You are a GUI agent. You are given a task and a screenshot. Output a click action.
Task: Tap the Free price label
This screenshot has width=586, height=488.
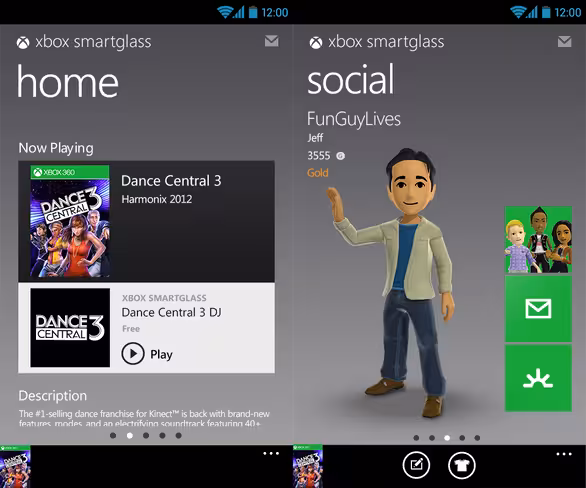[x=131, y=329]
